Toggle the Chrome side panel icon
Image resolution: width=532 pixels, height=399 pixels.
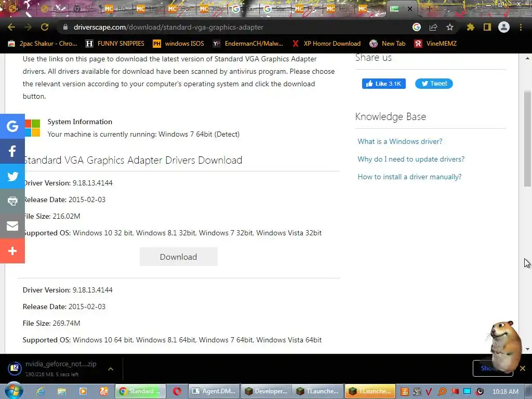point(487,27)
